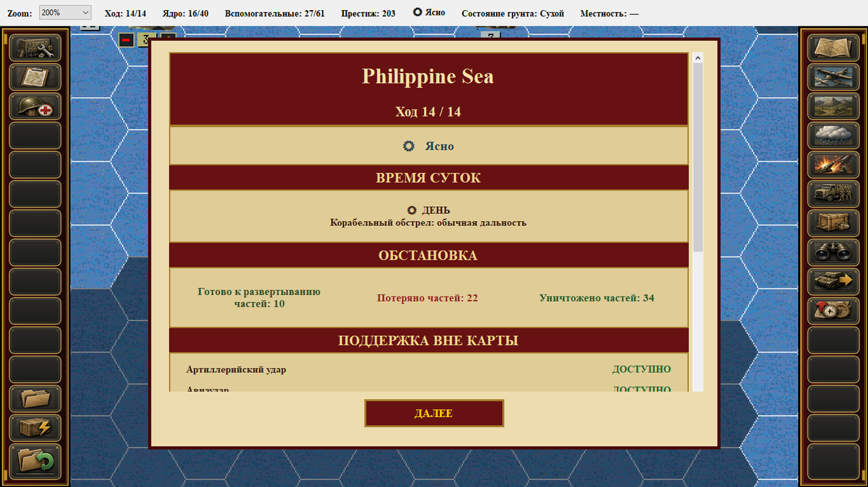Click 'Состояние грунта: Сухой' status
Viewport: 868px width, 487px height.
tap(512, 14)
